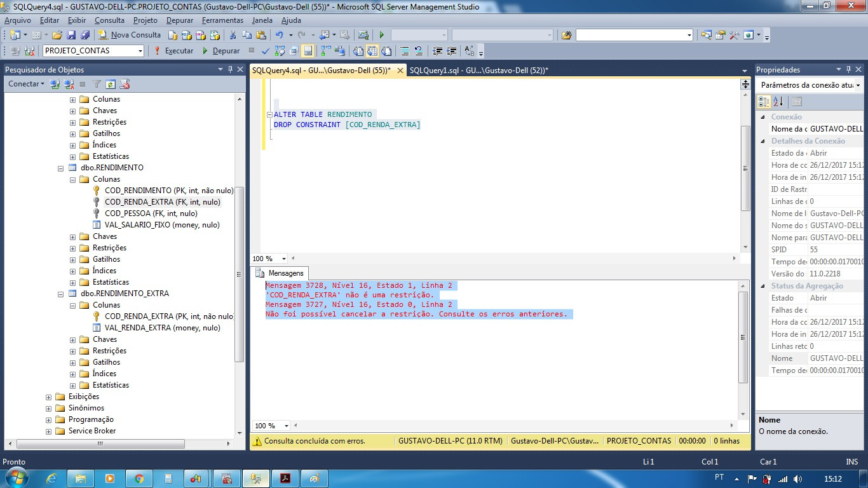Toggle Results to Text mode

pos(358,51)
